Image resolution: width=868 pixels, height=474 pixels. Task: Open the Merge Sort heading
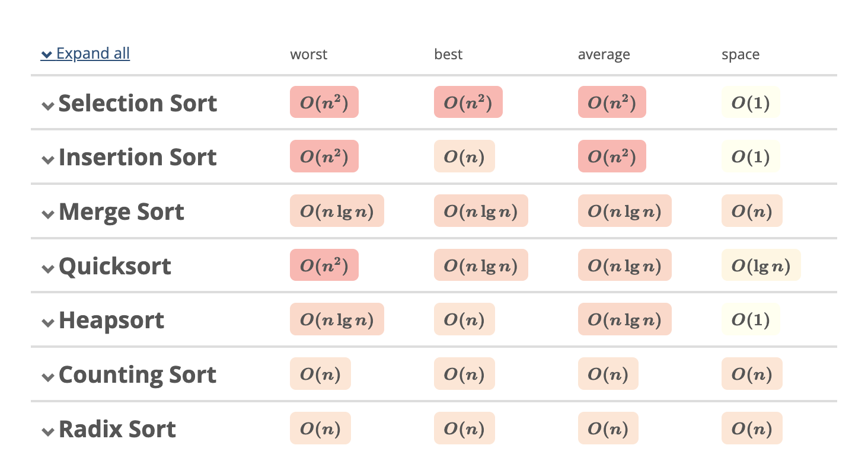122,212
